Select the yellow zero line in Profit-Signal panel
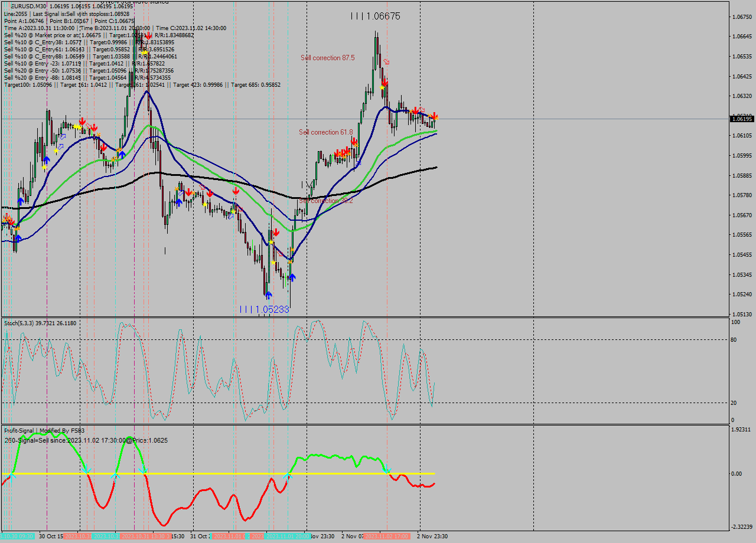The height and width of the screenshot is (543, 756). (219, 473)
